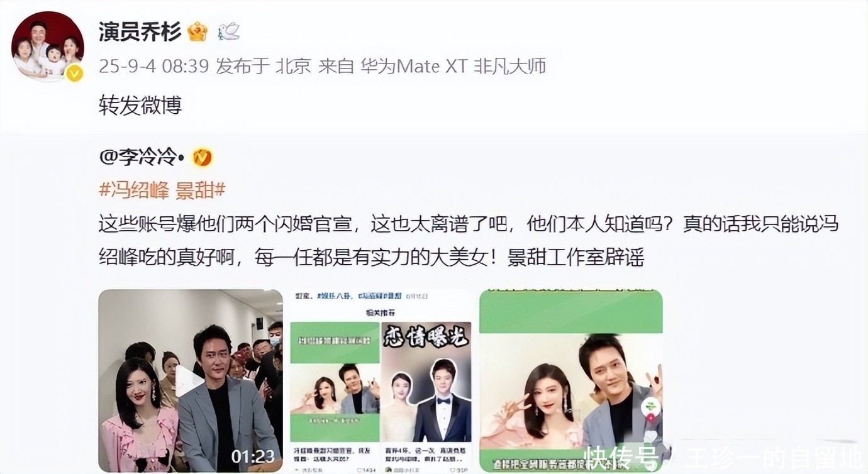Click the reposted text about 闪婚官宣
This screenshot has width=868, height=474.
click(469, 240)
